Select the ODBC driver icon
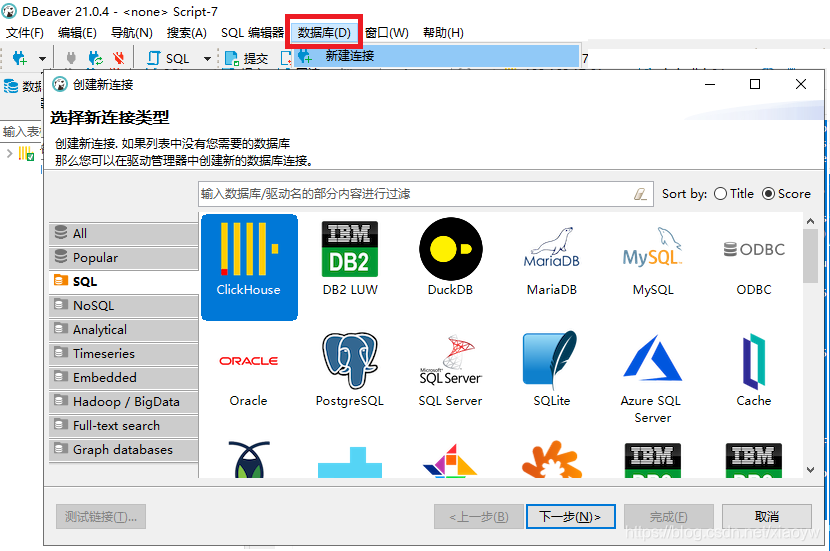The height and width of the screenshot is (551, 830). (x=754, y=249)
